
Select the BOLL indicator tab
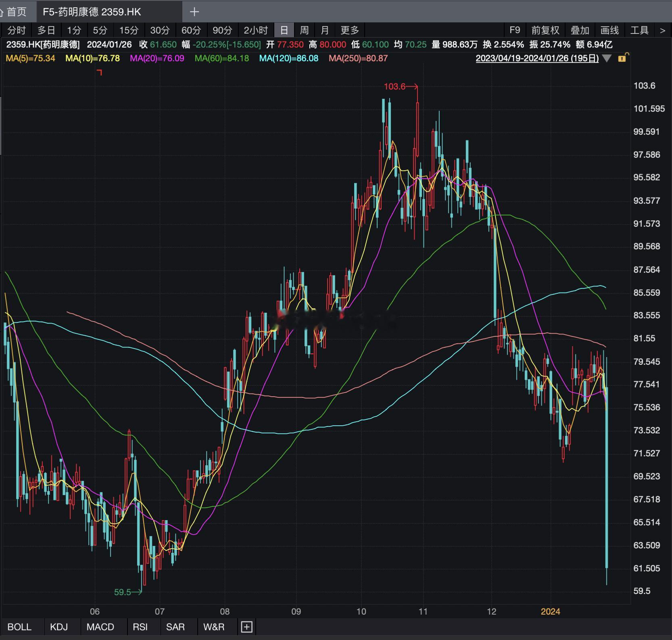[19, 627]
